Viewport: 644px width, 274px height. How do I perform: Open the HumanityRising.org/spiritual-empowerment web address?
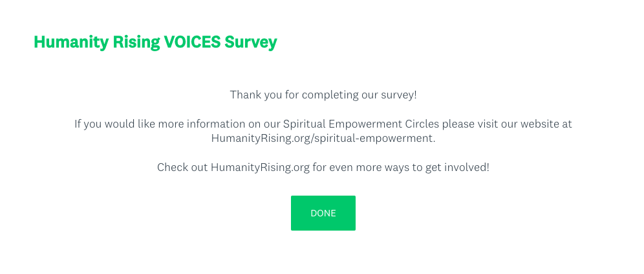[323, 138]
